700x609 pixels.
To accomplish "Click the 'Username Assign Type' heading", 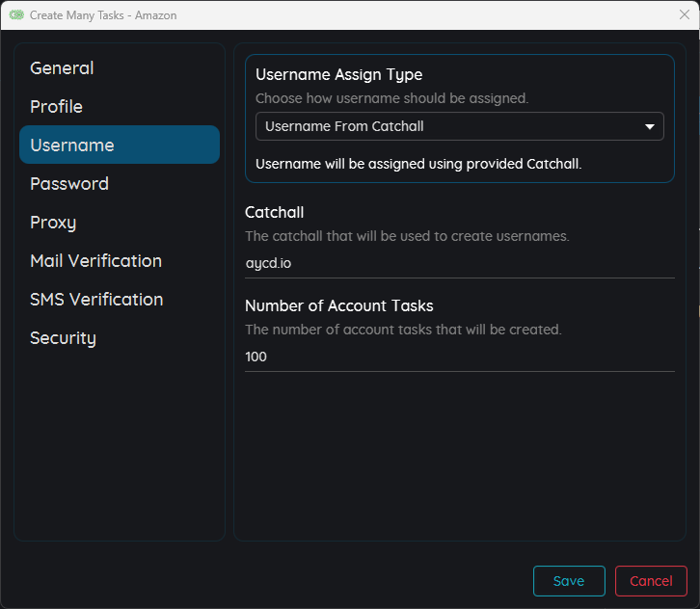I will coord(338,75).
